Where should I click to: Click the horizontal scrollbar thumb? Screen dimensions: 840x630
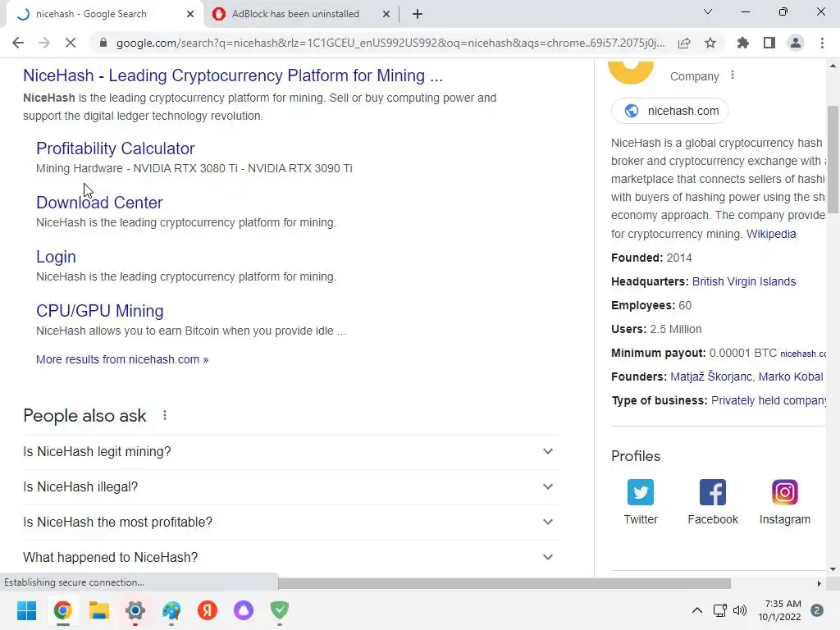[504, 583]
